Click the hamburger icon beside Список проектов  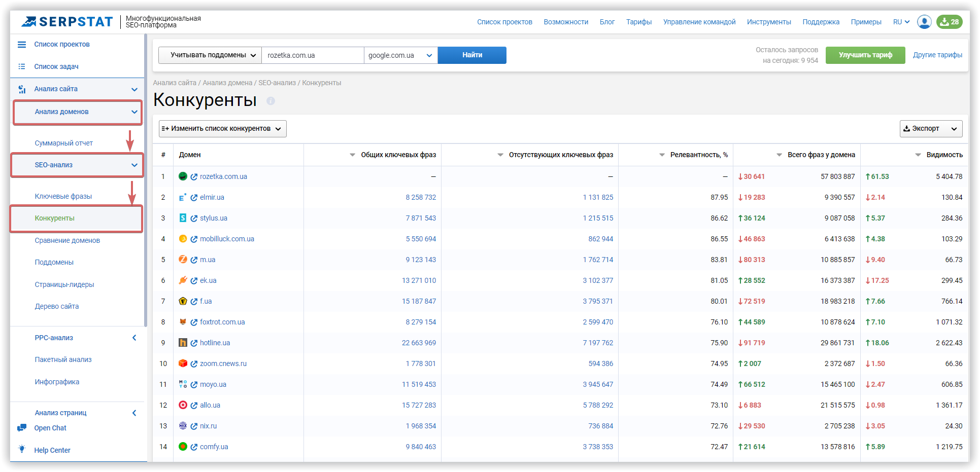22,45
